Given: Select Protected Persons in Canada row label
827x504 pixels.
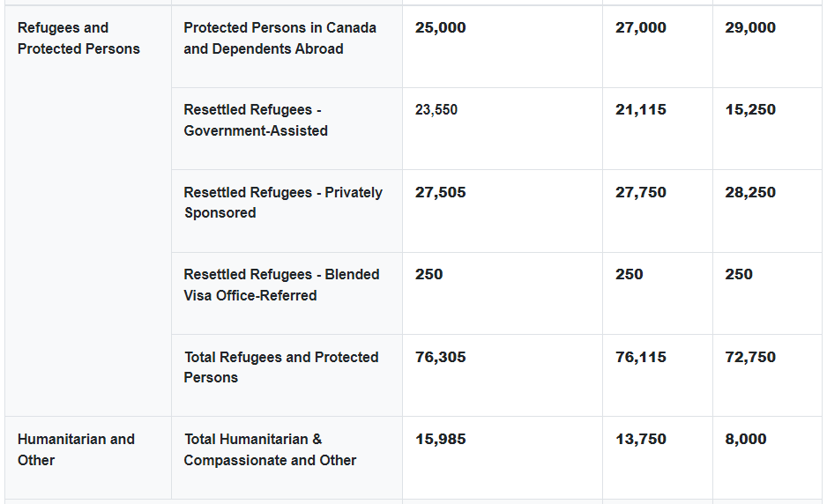Looking at the screenshot, I should point(279,39).
